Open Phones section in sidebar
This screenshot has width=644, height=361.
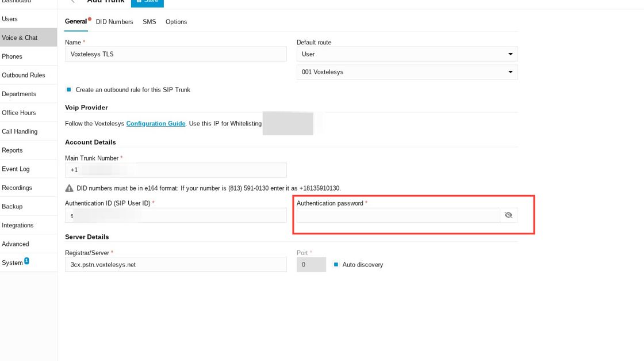tap(28, 56)
